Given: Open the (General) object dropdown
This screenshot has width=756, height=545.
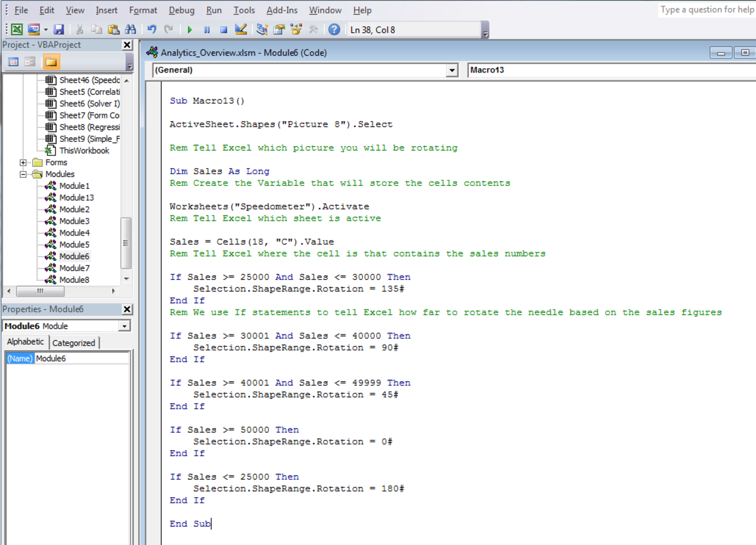Looking at the screenshot, I should (452, 71).
